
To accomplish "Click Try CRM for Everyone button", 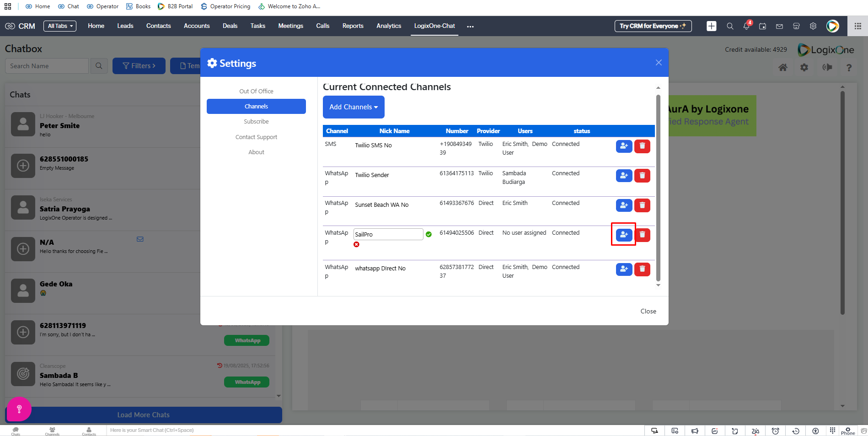I will point(653,26).
